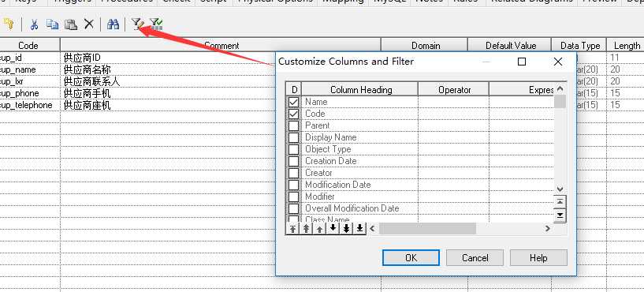This screenshot has height=292, width=644.
Task: Tick the Modification Date checkbox
Action: [x=294, y=185]
